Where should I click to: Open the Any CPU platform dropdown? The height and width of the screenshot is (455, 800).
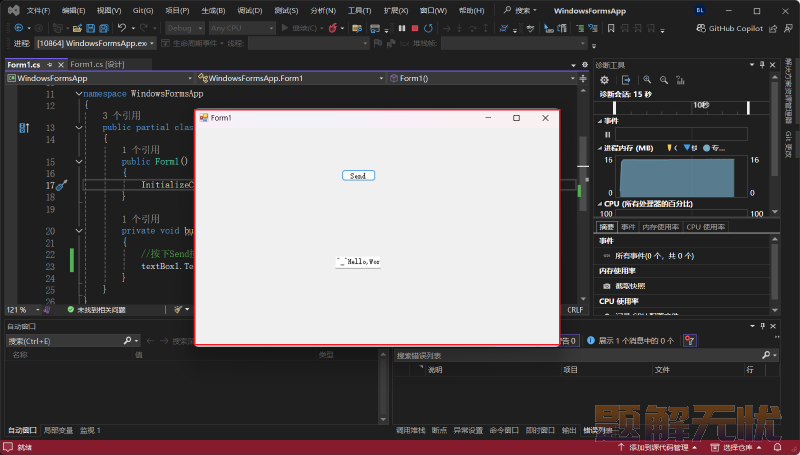pos(242,28)
